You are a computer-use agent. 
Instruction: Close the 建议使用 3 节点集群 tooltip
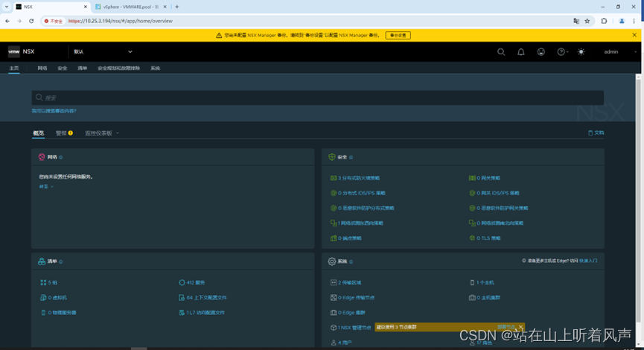pos(520,328)
